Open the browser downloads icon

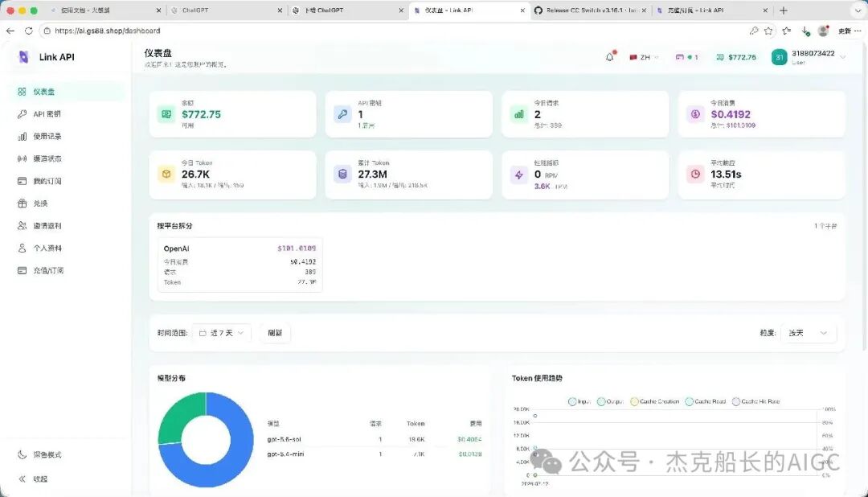coord(805,31)
